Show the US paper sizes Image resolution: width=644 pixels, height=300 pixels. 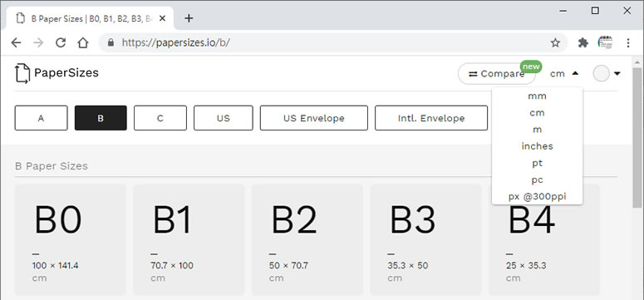(x=224, y=118)
